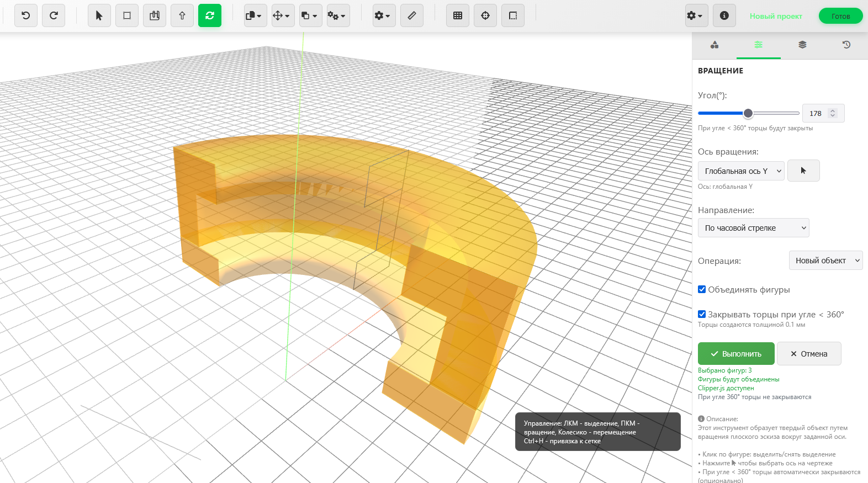
Task: Expand the "По часовой стрелке" direction dropdown
Action: pos(753,228)
